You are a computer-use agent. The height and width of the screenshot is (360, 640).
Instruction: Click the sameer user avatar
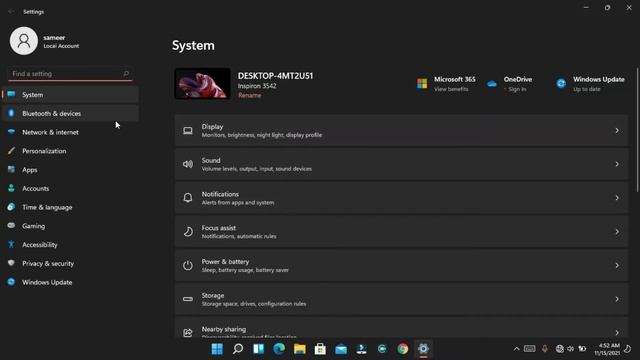[24, 41]
